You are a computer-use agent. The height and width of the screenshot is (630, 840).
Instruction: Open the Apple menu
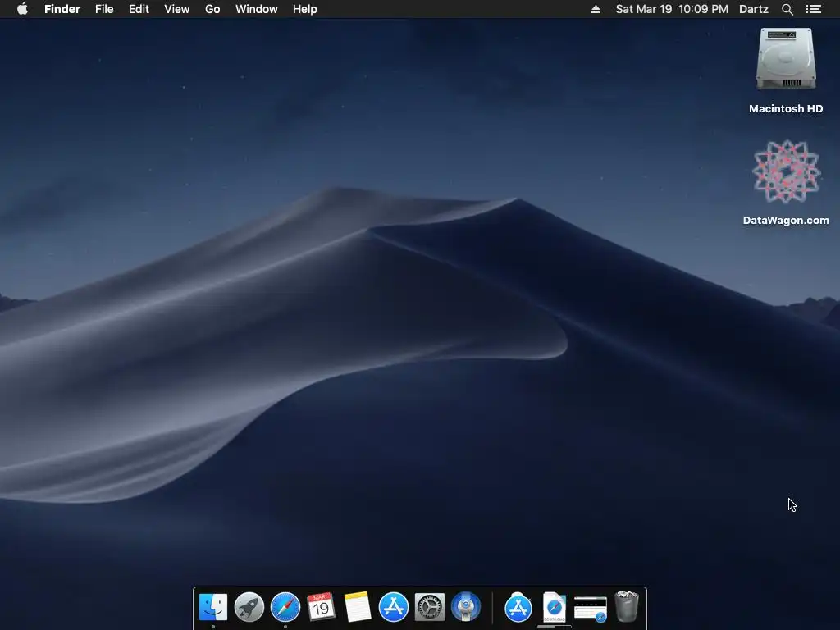coord(22,9)
